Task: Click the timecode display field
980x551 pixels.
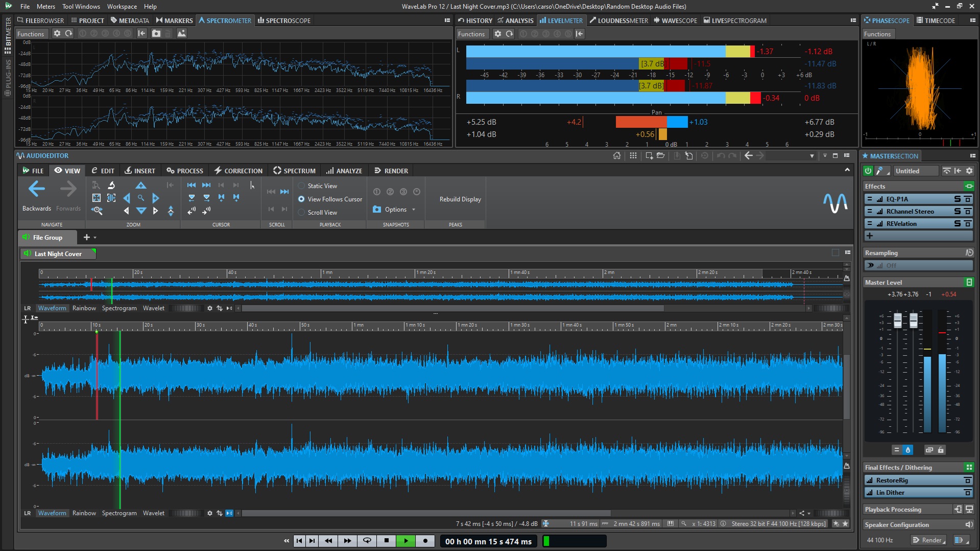Action: (488, 541)
